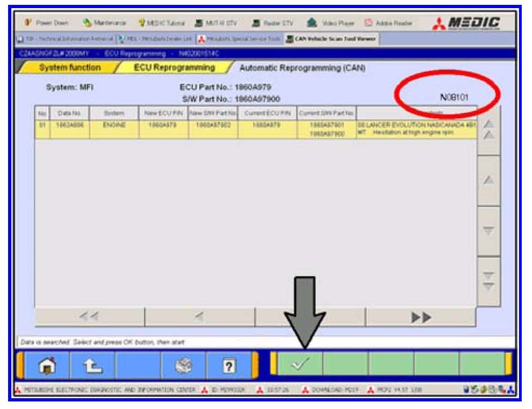This screenshot has height=409, width=532.
Task: Click the fast-forward double arrow page button
Action: coord(420,318)
